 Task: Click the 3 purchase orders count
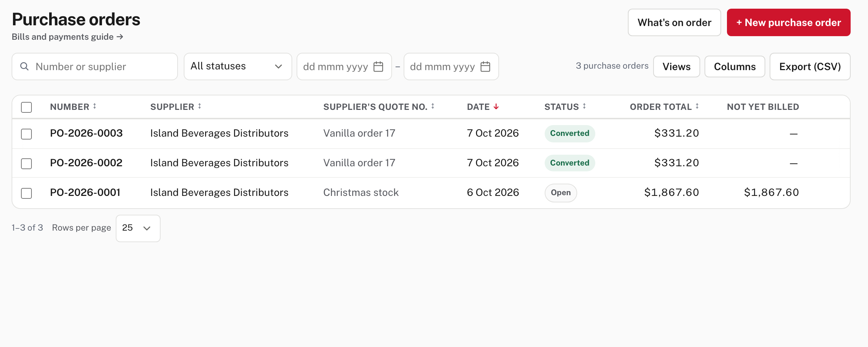pos(612,66)
